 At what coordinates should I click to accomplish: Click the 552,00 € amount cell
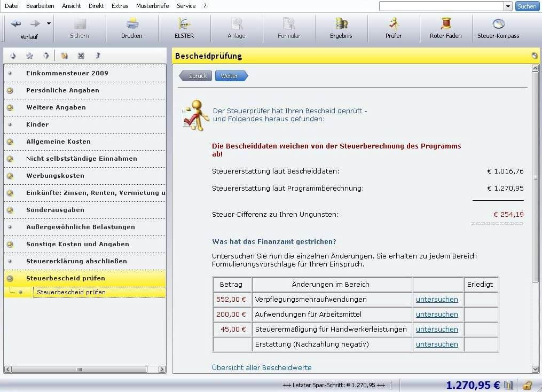coord(232,300)
